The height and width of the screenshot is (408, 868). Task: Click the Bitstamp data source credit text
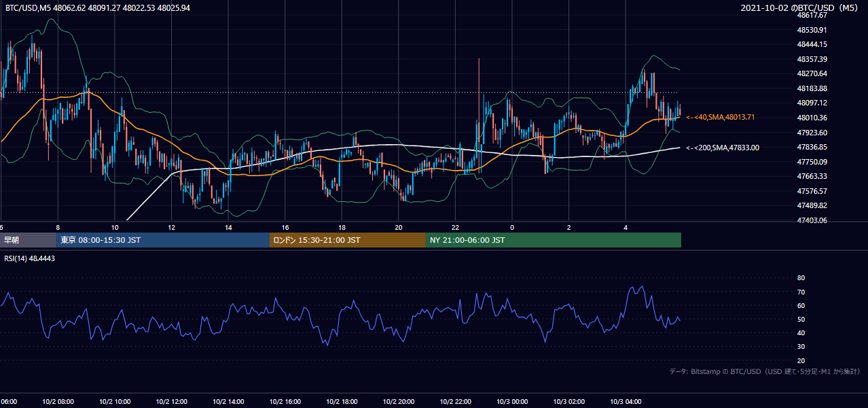coord(765,372)
